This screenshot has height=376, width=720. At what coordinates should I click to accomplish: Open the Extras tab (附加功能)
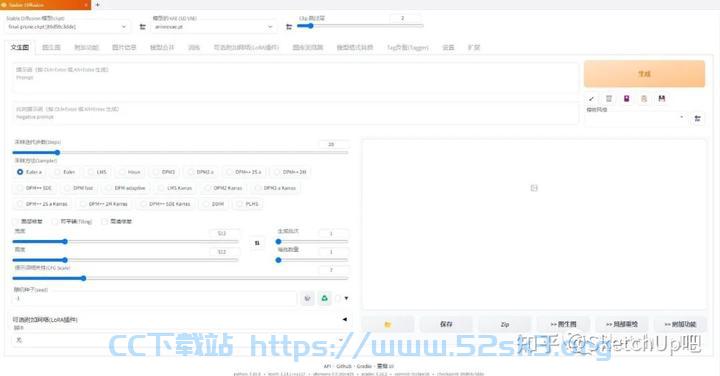coord(87,47)
